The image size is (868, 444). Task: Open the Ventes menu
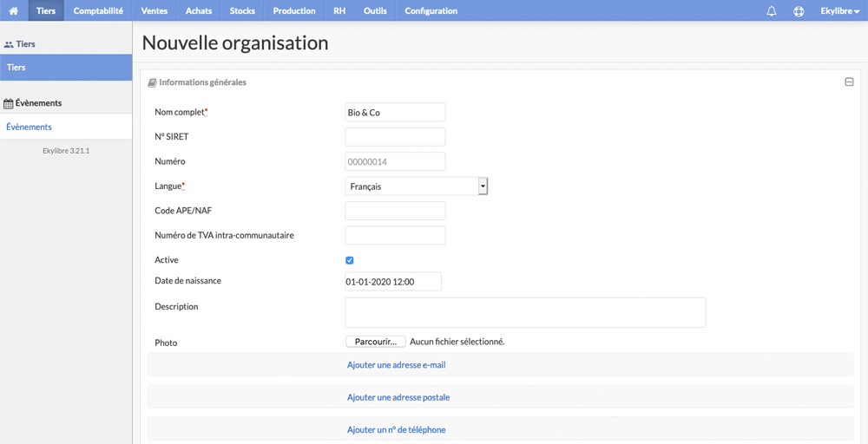coord(155,10)
